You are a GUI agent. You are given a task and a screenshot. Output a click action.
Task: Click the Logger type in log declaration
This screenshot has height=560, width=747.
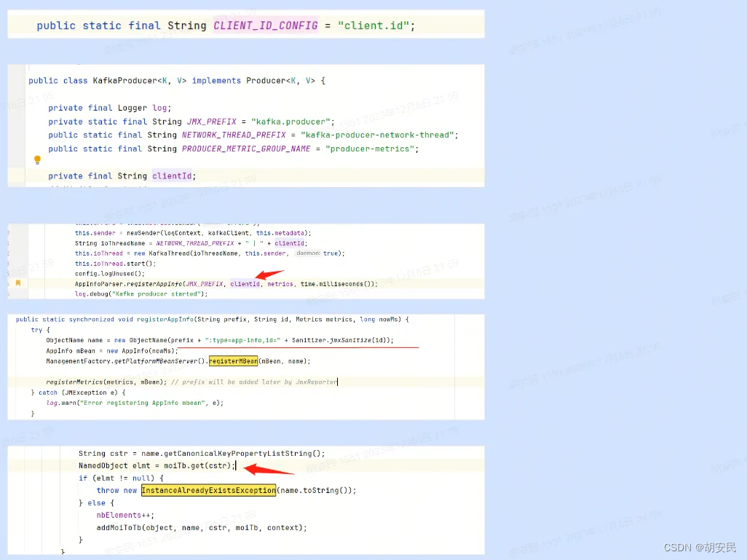[x=133, y=108]
